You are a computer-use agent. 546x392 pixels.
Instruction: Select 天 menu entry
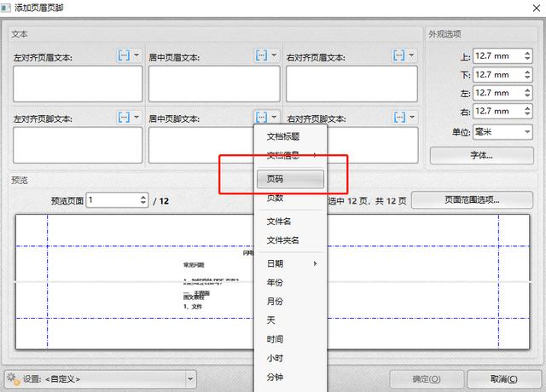tap(290, 320)
